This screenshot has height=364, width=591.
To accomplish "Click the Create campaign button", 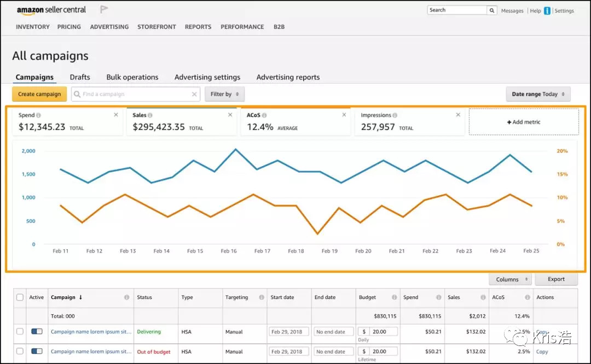I will (39, 94).
